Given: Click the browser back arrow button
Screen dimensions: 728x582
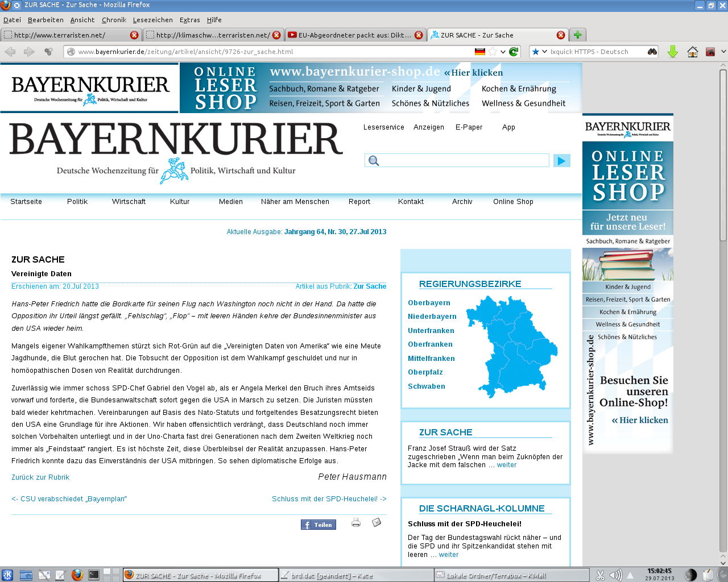Looking at the screenshot, I should click(x=10, y=52).
